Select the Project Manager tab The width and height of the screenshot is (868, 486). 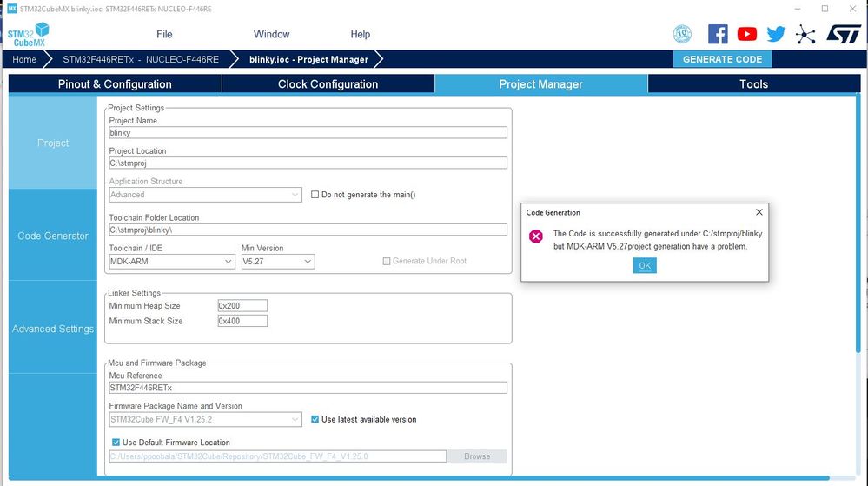[x=540, y=84]
